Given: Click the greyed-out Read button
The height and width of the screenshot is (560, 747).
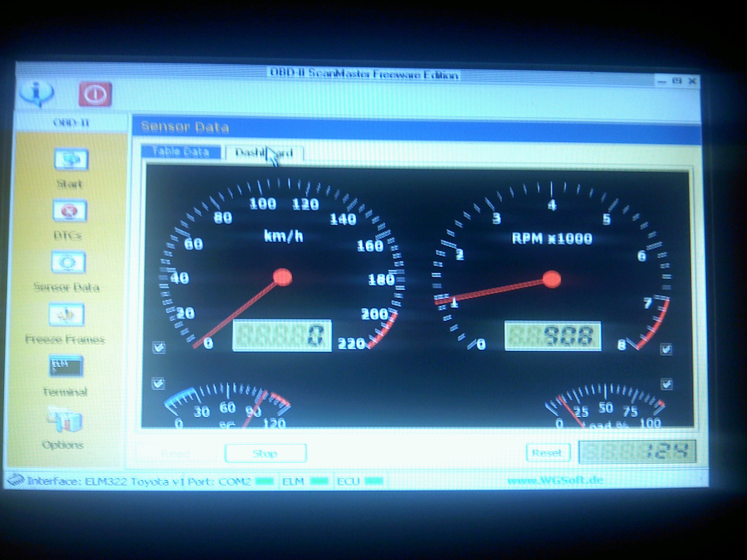Looking at the screenshot, I should [176, 454].
